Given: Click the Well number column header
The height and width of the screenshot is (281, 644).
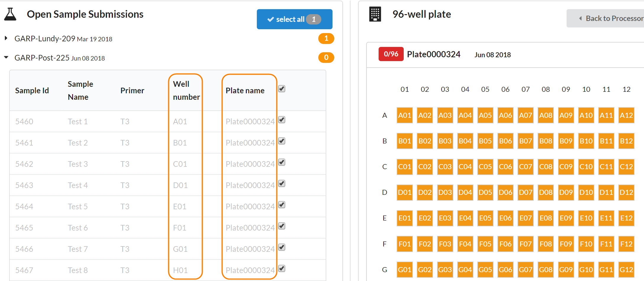Looking at the screenshot, I should [186, 91].
